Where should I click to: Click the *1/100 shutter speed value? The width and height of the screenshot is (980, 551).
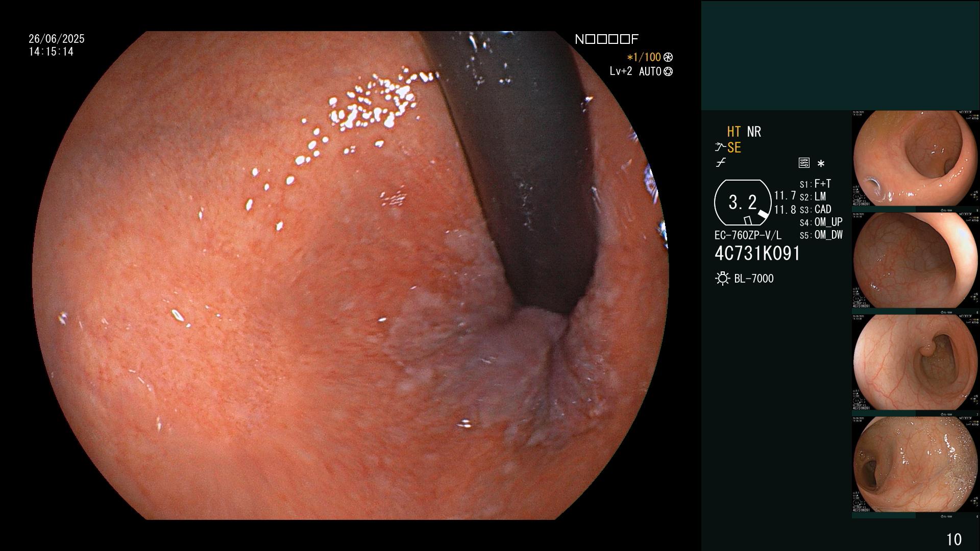[644, 58]
